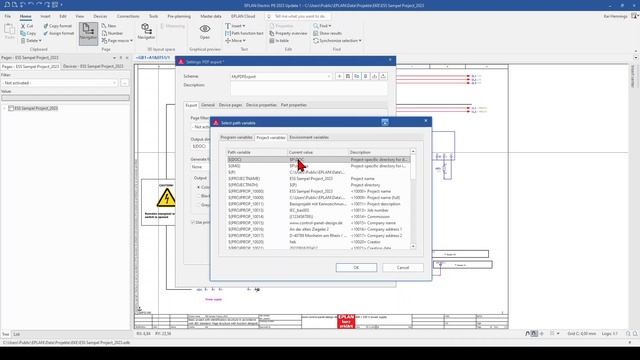
Task: Click the New page icon
Action: (x=104, y=26)
